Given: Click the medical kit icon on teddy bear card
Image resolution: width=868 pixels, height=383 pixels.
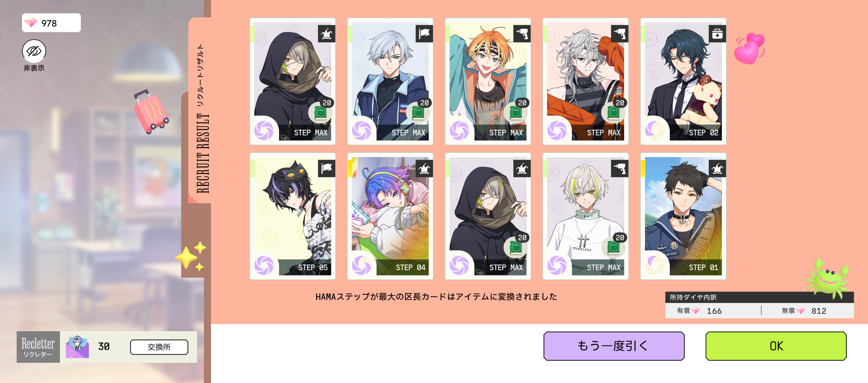Looking at the screenshot, I should coord(717,34).
